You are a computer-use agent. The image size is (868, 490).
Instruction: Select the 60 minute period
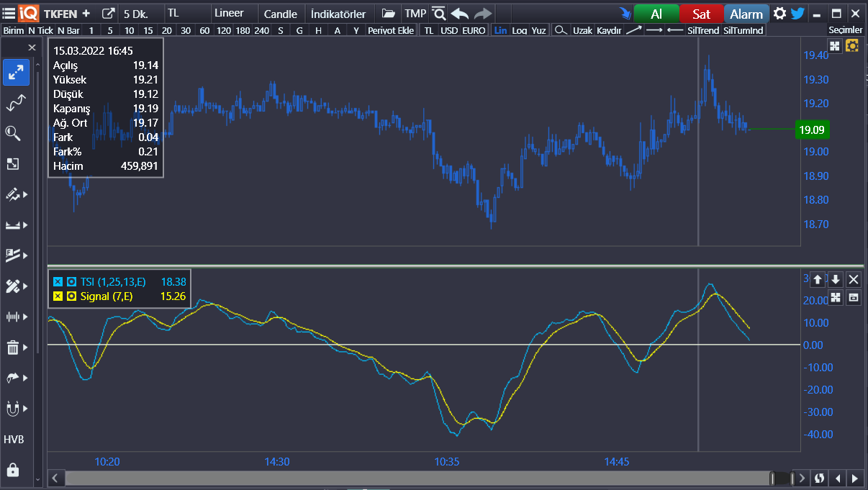tap(204, 30)
